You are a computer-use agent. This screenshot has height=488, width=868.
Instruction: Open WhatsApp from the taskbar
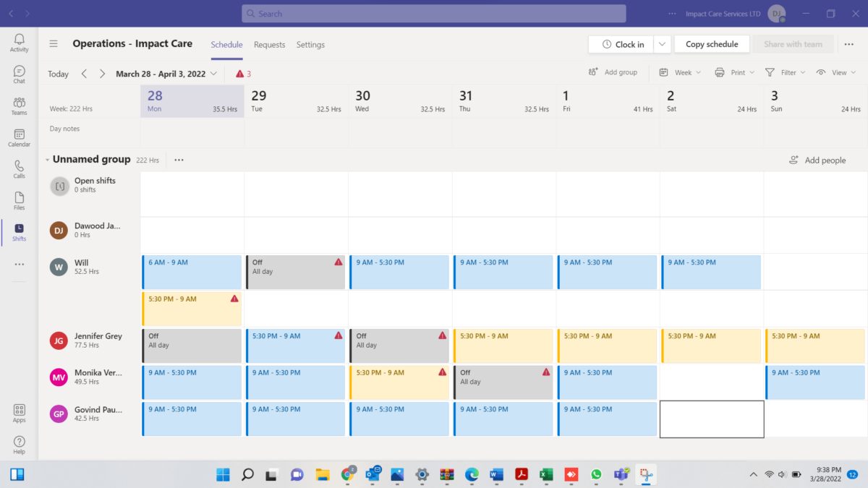[x=596, y=475]
